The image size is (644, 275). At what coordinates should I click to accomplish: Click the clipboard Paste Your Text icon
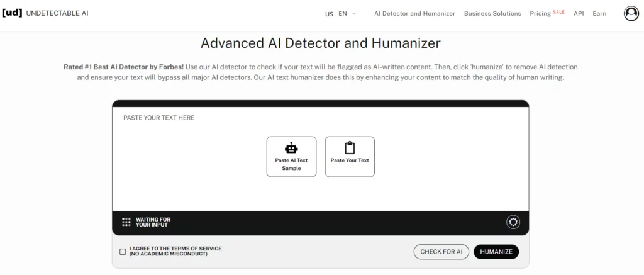point(350,148)
